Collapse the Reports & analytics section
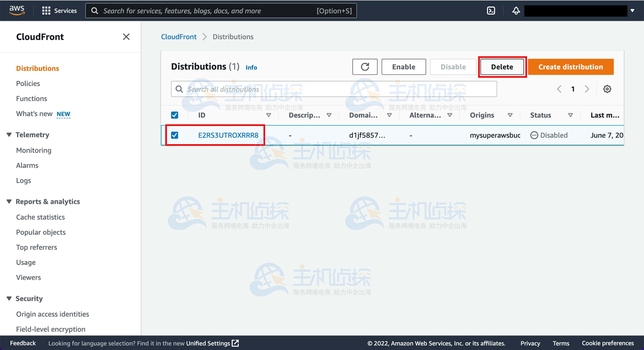Viewport: 644px width, 350px height. pos(9,201)
